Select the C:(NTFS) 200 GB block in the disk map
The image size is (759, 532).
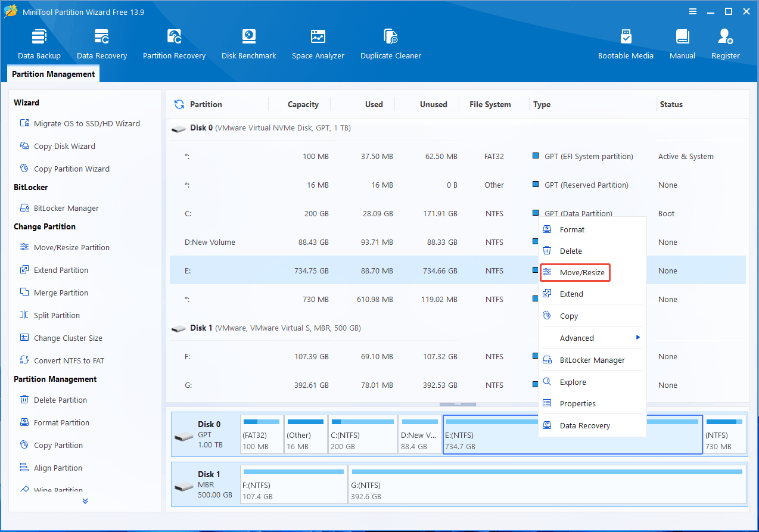363,434
